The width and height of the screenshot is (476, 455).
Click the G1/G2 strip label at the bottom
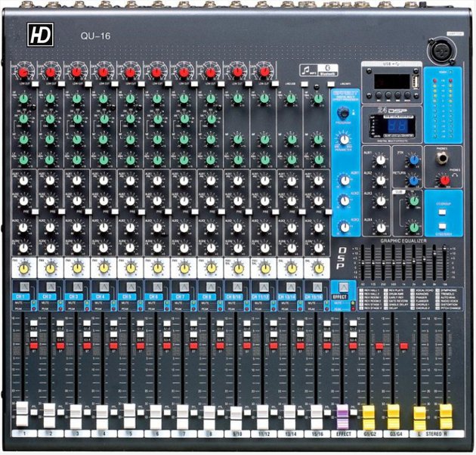[x=369, y=434]
